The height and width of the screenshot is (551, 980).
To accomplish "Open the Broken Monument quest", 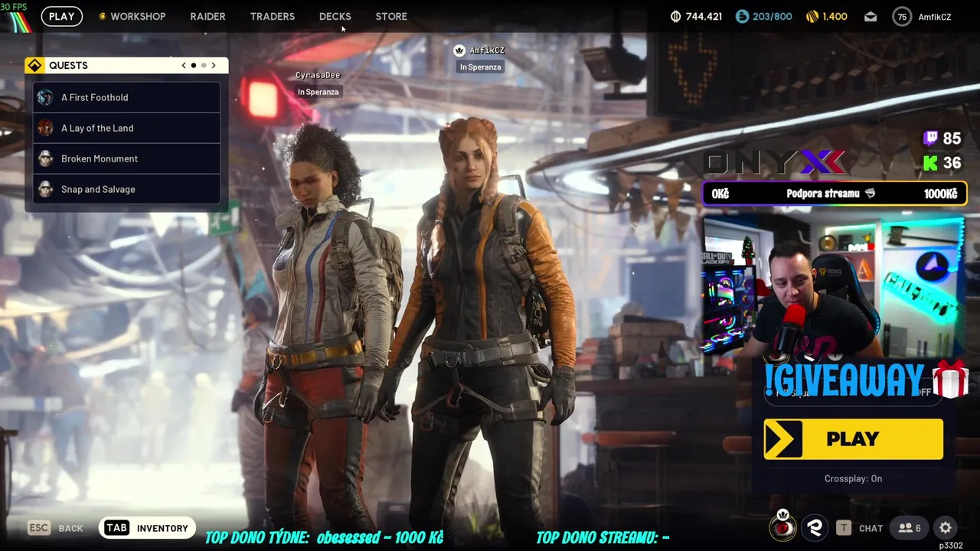I will (127, 158).
